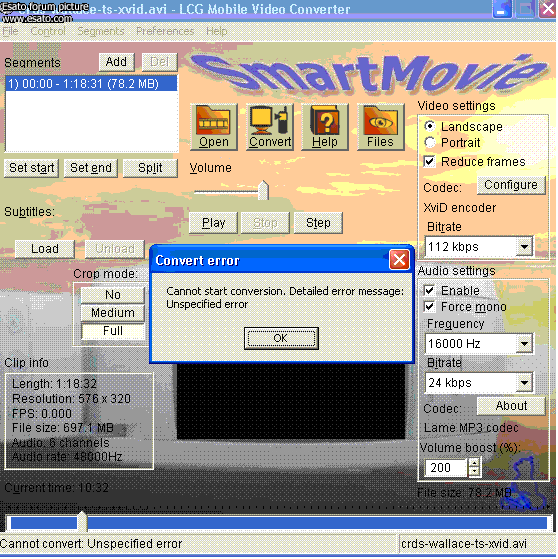Select the first segment in the Segments list
Image resolution: width=558 pixels, height=559 pixels.
[91, 84]
